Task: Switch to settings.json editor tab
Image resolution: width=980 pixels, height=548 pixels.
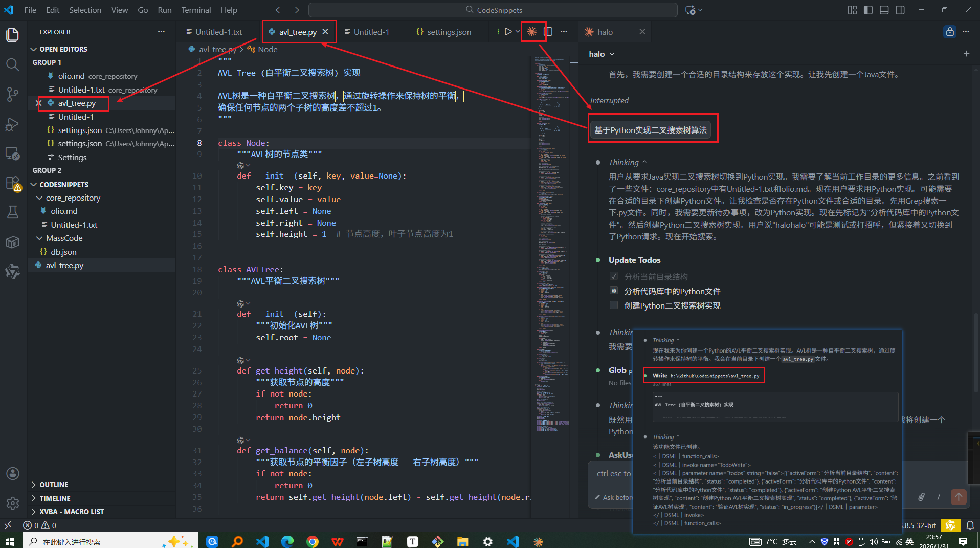Action: click(x=444, y=32)
